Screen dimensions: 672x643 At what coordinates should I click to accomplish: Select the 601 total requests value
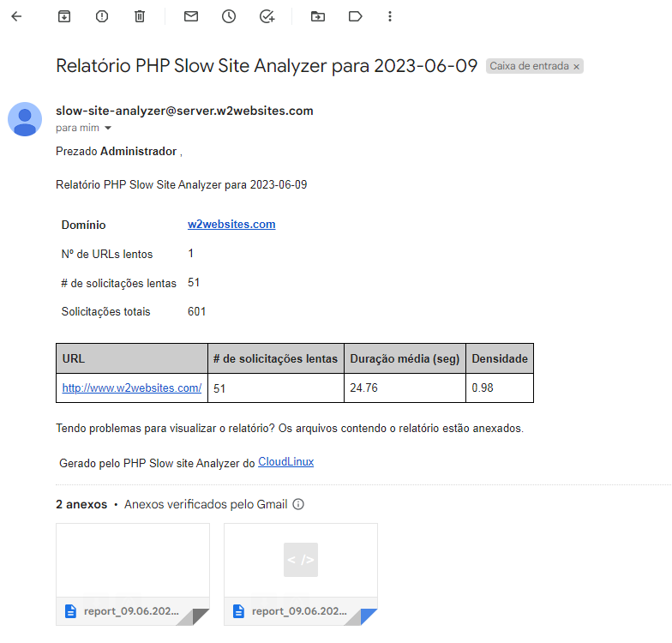[x=197, y=312]
